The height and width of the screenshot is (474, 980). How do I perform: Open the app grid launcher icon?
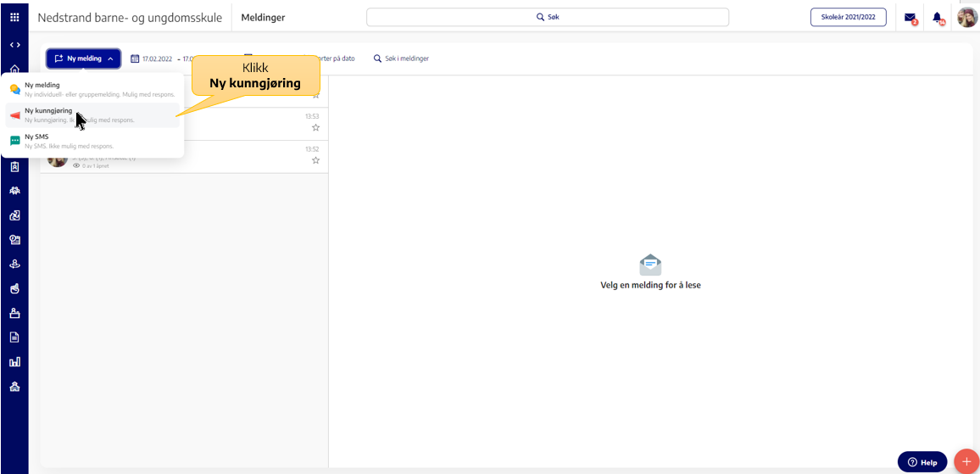pyautogui.click(x=14, y=18)
